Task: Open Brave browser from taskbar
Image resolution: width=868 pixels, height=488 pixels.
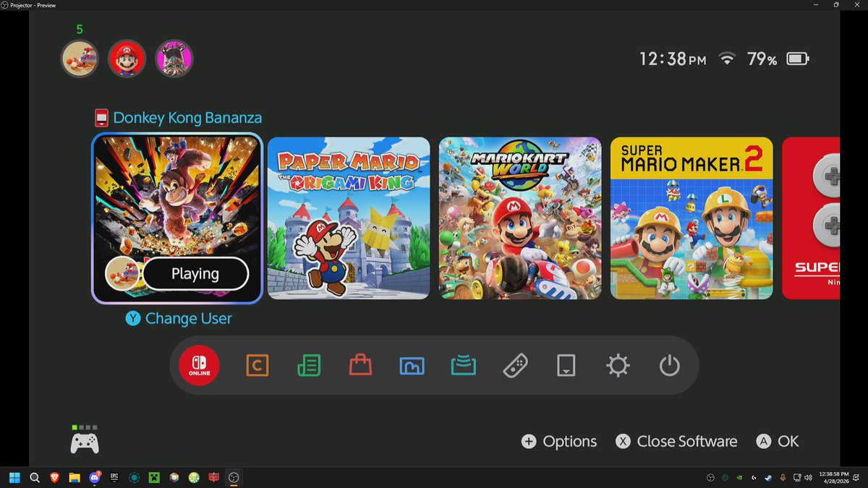Action: tap(54, 478)
